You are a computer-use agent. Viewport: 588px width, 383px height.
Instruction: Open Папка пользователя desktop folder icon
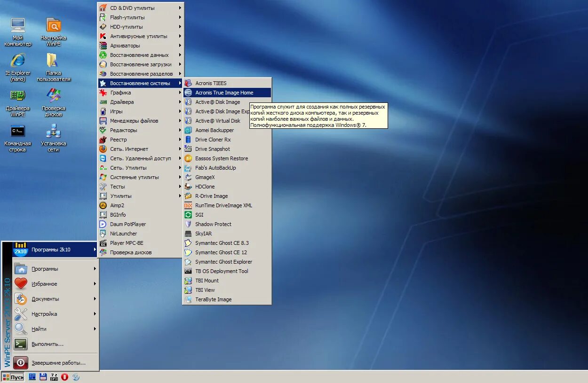coord(53,67)
